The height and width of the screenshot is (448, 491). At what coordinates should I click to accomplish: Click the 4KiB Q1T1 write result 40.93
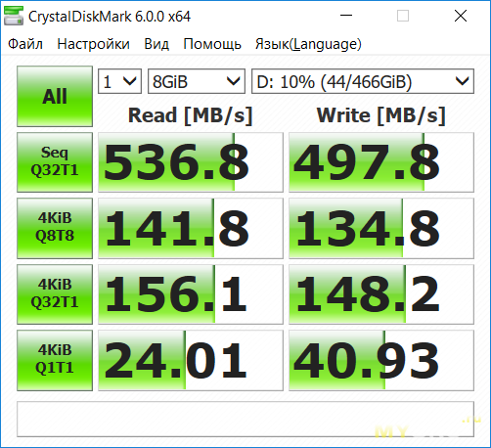pos(381,360)
